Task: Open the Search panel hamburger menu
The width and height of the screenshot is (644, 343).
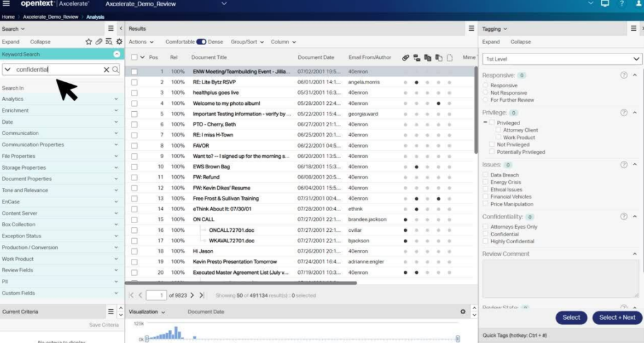Action: click(x=111, y=28)
